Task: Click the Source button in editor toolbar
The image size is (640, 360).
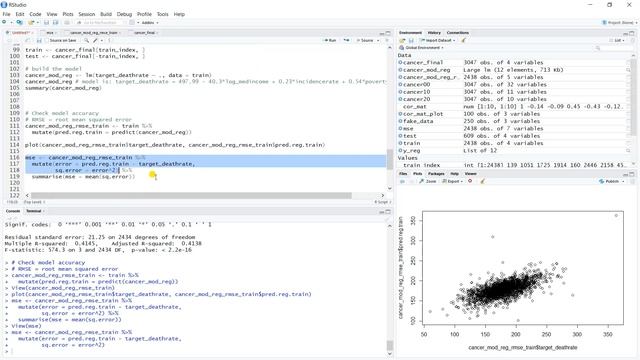Action: tap(365, 40)
